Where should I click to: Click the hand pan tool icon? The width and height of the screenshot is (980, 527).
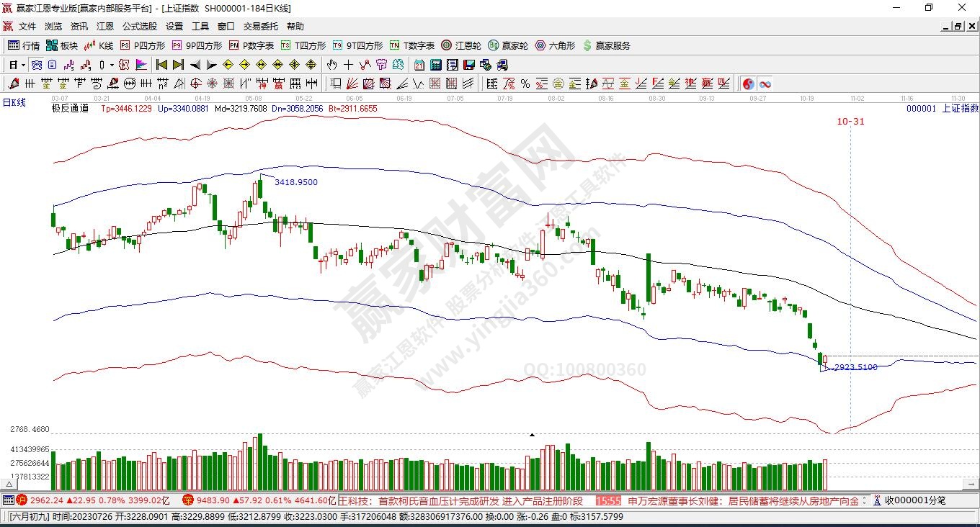[x=332, y=65]
